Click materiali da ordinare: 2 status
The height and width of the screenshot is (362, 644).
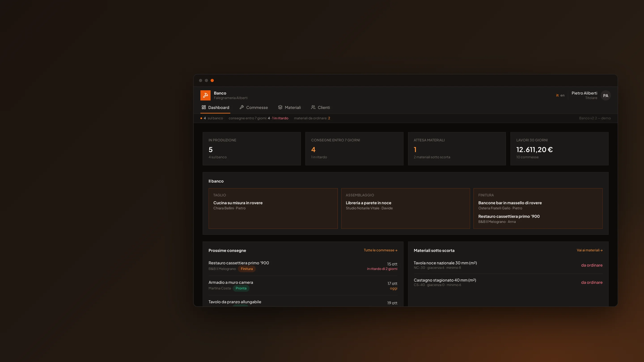tap(312, 118)
